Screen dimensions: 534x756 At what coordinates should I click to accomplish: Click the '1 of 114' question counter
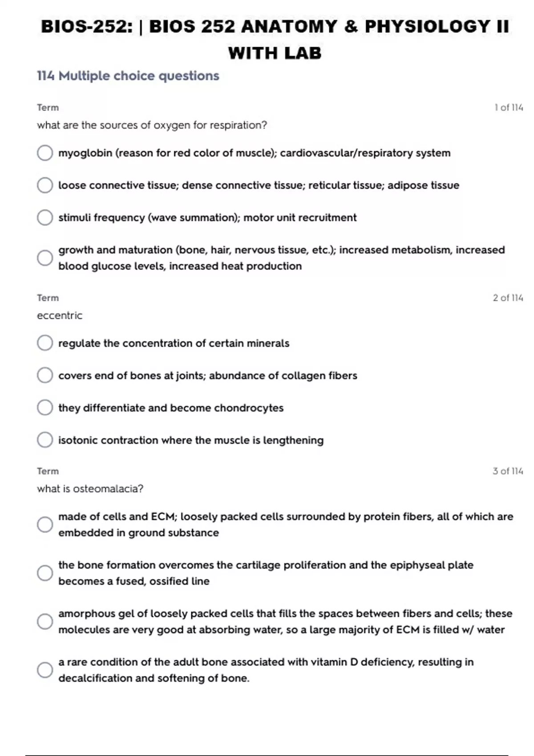509,108
